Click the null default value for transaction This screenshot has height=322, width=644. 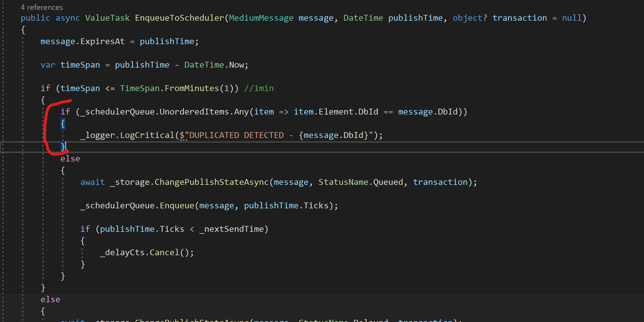click(572, 18)
